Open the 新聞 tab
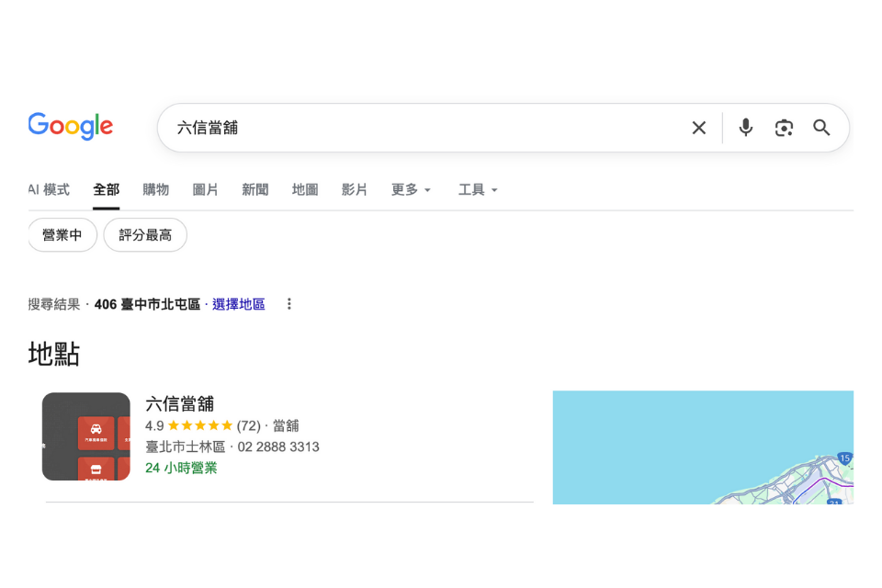 click(255, 189)
